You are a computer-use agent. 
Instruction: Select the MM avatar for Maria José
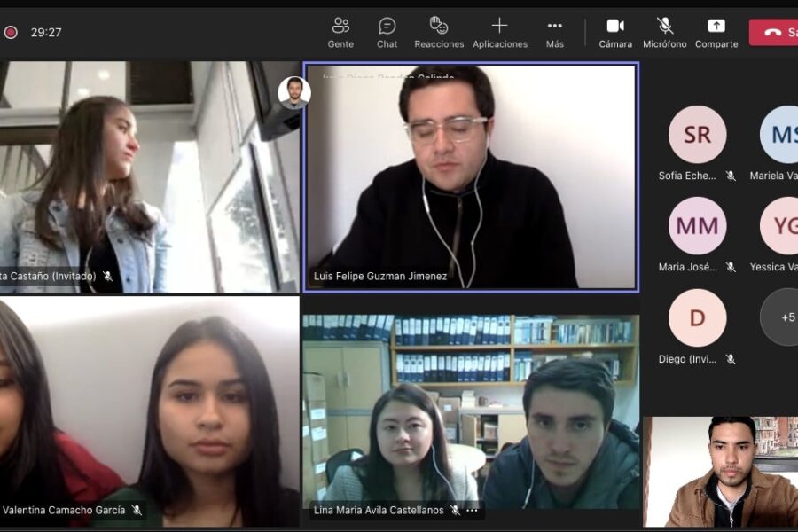[697, 226]
